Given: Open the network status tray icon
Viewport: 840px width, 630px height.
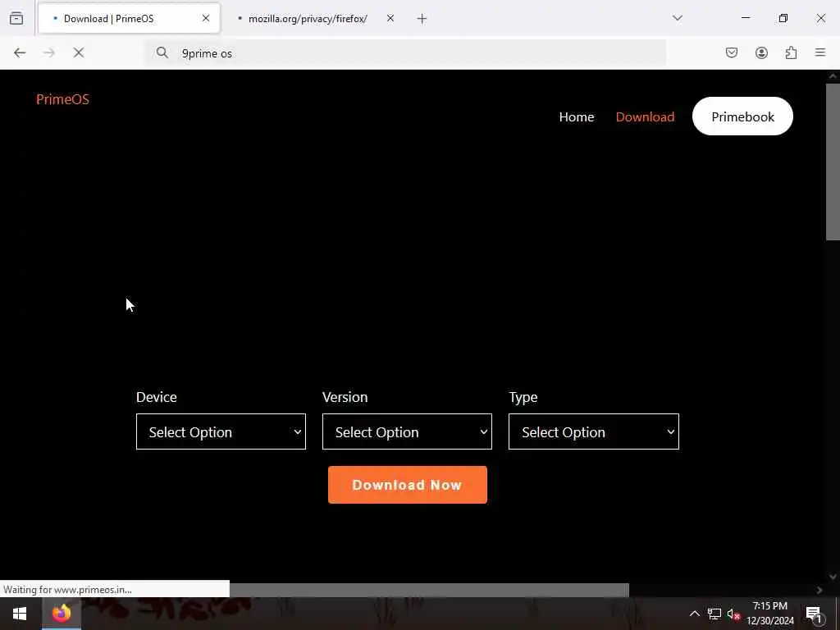Looking at the screenshot, I should 714,614.
